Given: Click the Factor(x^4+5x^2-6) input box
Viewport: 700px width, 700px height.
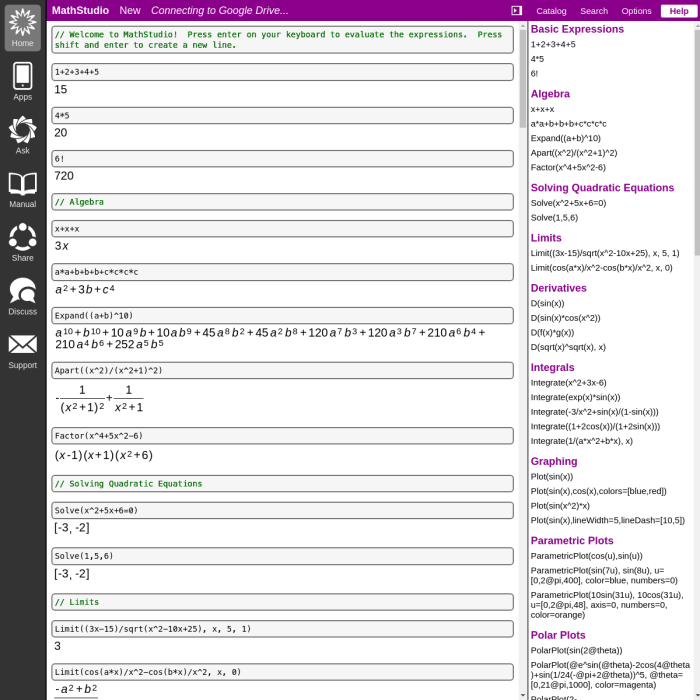Looking at the screenshot, I should (282, 435).
